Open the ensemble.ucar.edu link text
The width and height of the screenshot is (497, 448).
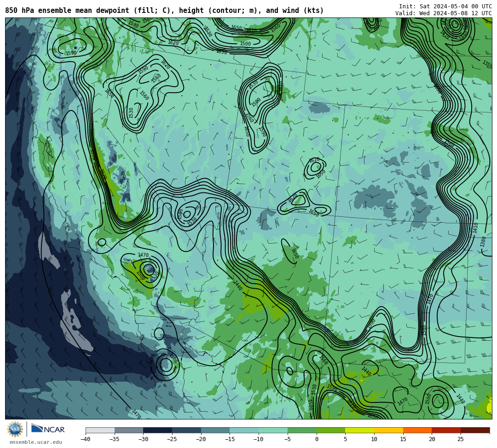pos(36,442)
